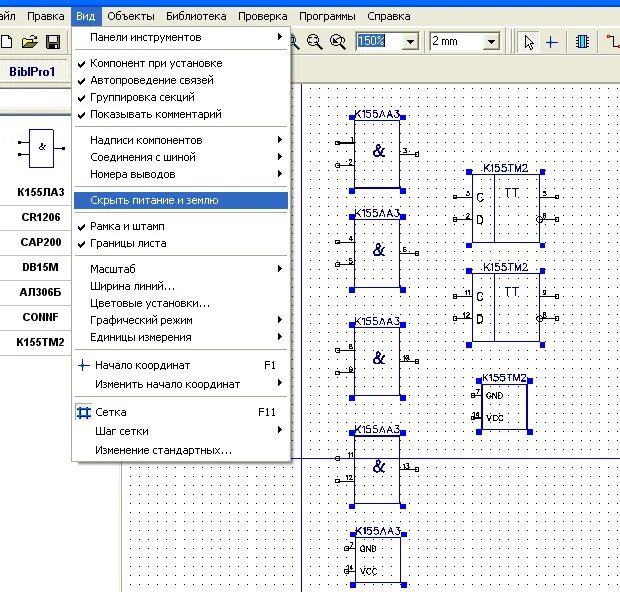Select the arrow pointer tool
620x592 pixels.
(529, 42)
